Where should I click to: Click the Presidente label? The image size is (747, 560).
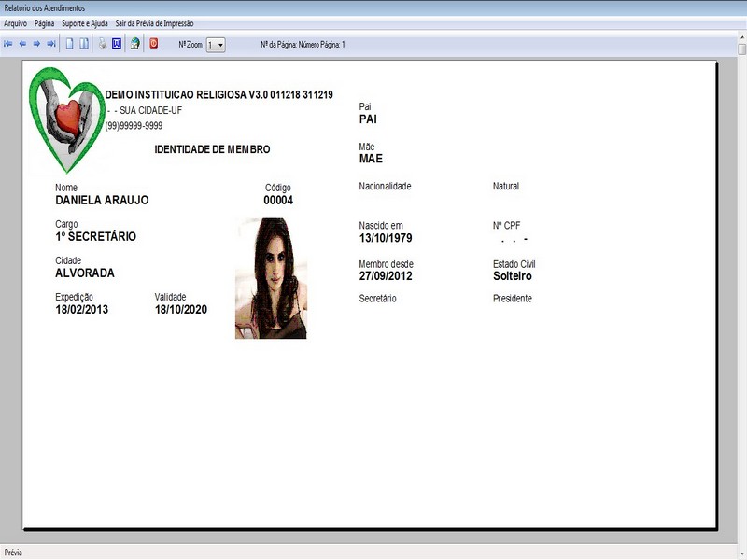pos(512,299)
